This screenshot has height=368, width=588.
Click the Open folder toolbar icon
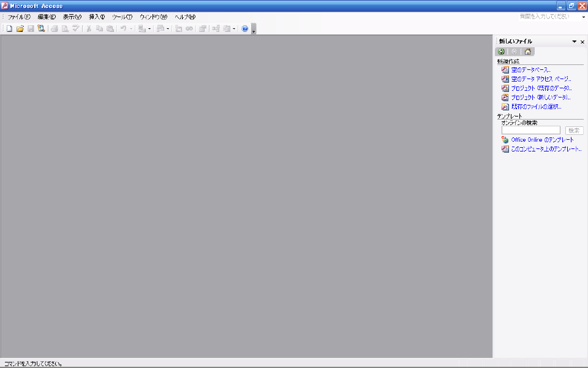coord(20,29)
